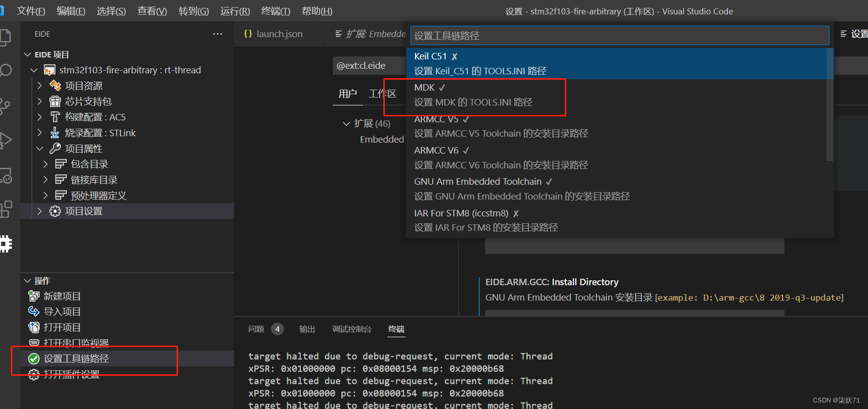Open the 运行(R) menu
Image resolution: width=868 pixels, height=409 pixels.
pyautogui.click(x=235, y=11)
